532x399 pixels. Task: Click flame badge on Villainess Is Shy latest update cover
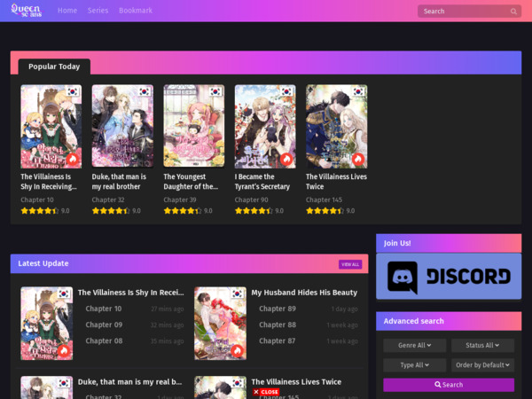pyautogui.click(x=64, y=350)
